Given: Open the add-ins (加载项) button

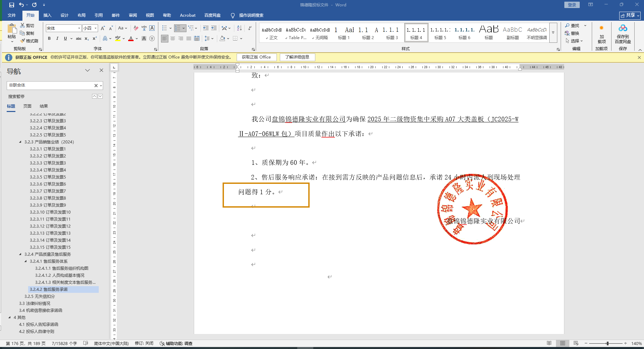Looking at the screenshot, I should coord(601,34).
